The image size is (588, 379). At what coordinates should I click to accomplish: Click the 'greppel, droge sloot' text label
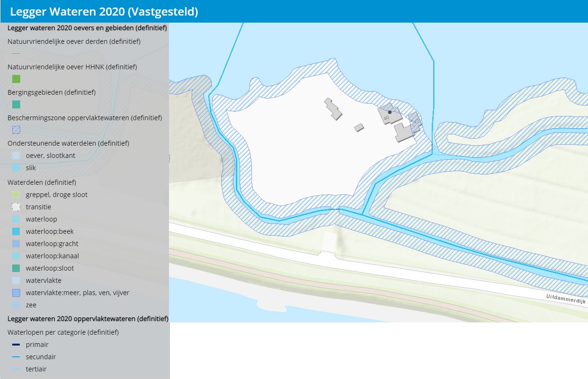pyautogui.click(x=56, y=195)
